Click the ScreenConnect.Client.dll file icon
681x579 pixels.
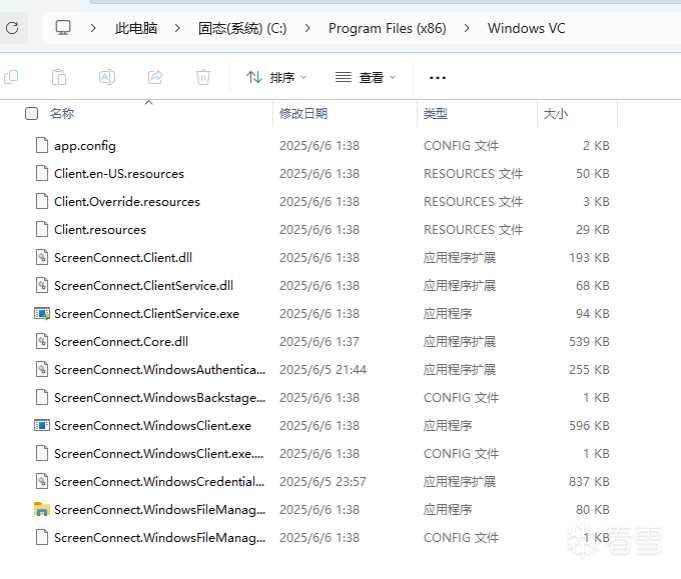coord(42,258)
